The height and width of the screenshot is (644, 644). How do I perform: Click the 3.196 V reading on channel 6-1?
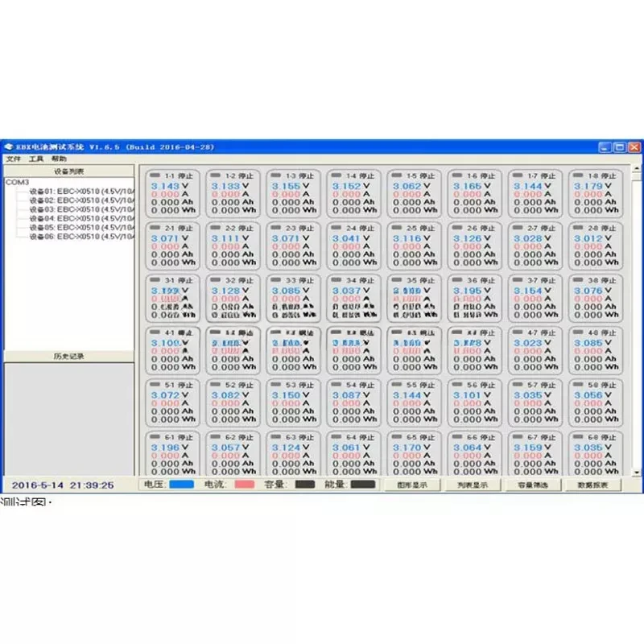(170, 448)
